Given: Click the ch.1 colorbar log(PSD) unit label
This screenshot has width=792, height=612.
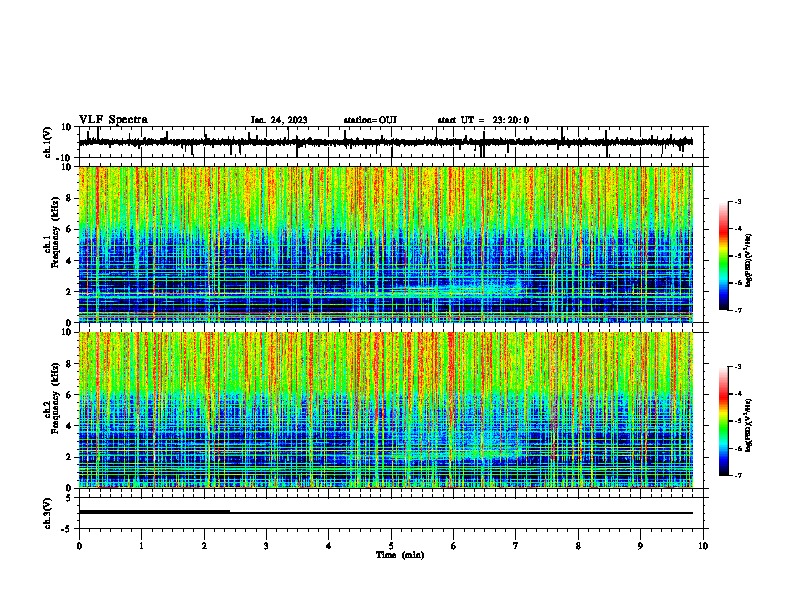Looking at the screenshot, I should click(x=748, y=260).
